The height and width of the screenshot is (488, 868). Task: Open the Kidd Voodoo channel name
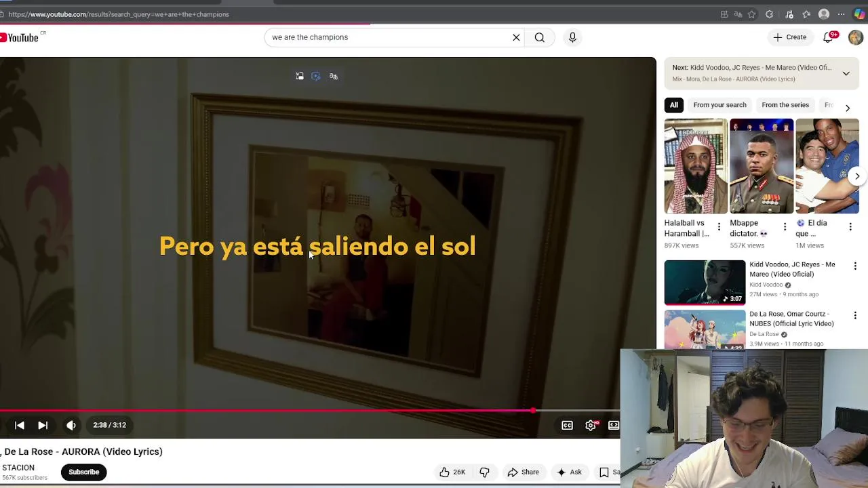pyautogui.click(x=766, y=285)
